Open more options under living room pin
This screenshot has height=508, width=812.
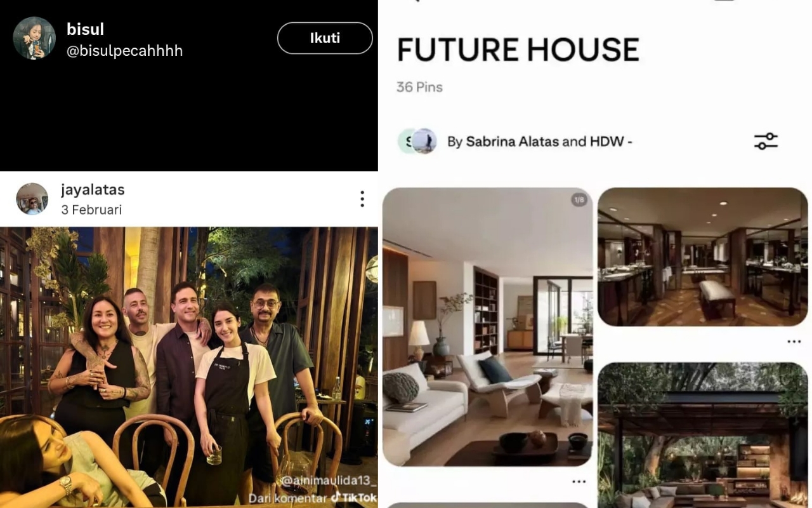pyautogui.click(x=579, y=482)
